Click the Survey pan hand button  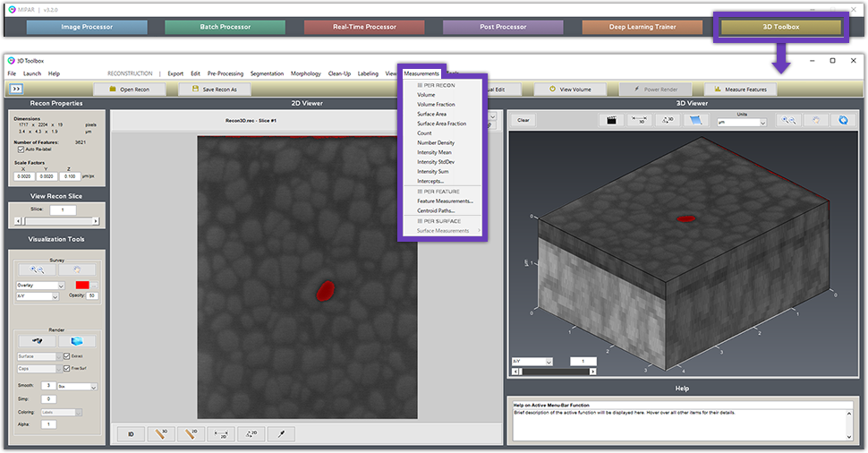tap(77, 269)
